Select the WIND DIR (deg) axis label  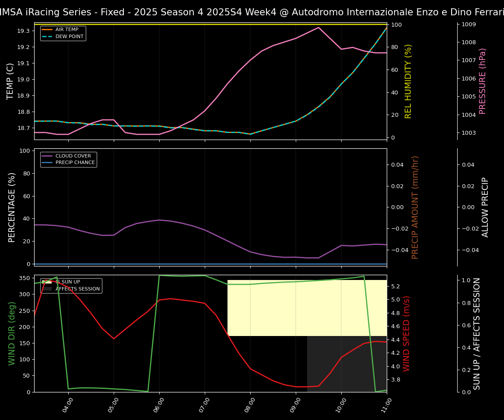(12, 333)
